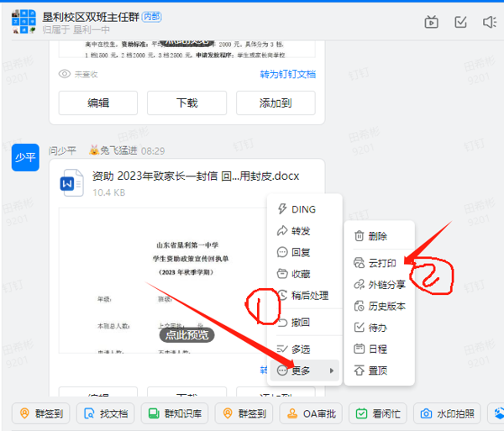Click the 未签收 eye read-status icon
This screenshot has height=431, width=504.
point(65,74)
